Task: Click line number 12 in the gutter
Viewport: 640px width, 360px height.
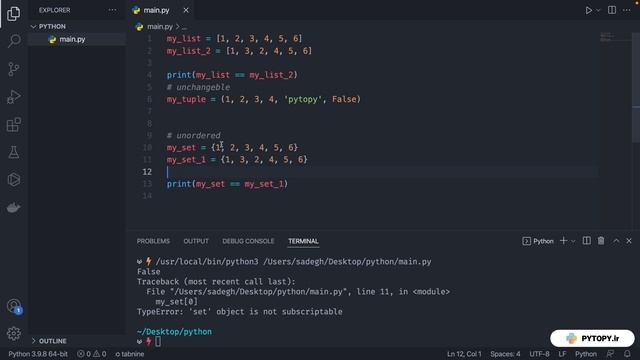Action: click(x=147, y=172)
